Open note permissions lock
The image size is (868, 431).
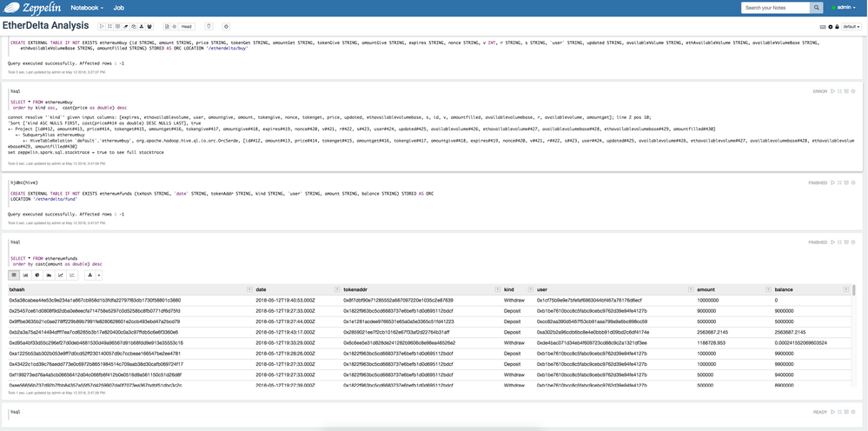pyautogui.click(x=837, y=27)
